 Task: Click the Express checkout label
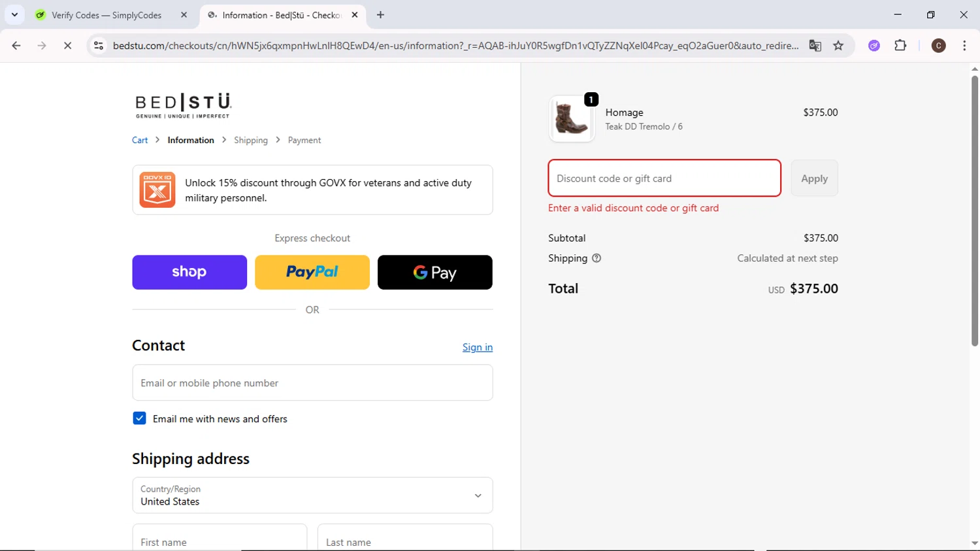coord(312,238)
